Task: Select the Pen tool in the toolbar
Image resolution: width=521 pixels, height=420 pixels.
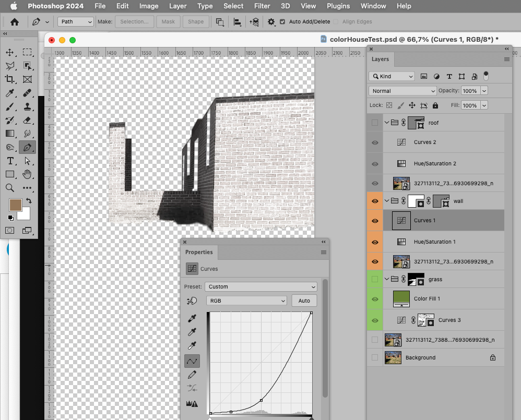Action: click(27, 147)
